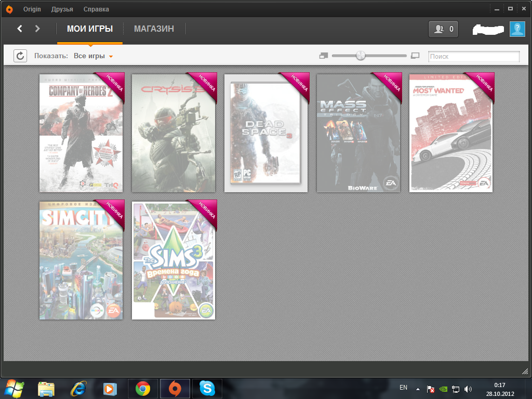
Task: Refresh the game library
Action: [x=20, y=56]
